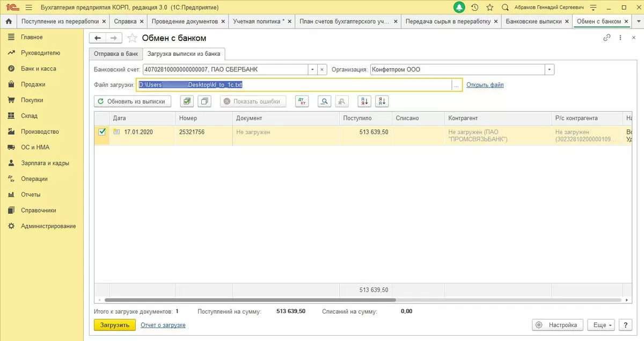
Task: Copy link to form via chain icon
Action: (607, 38)
